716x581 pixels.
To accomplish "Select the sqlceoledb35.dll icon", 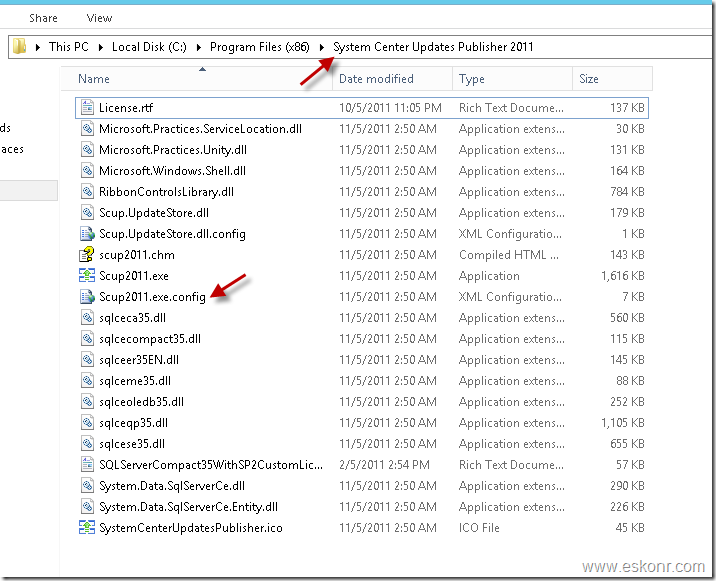I will [87, 401].
